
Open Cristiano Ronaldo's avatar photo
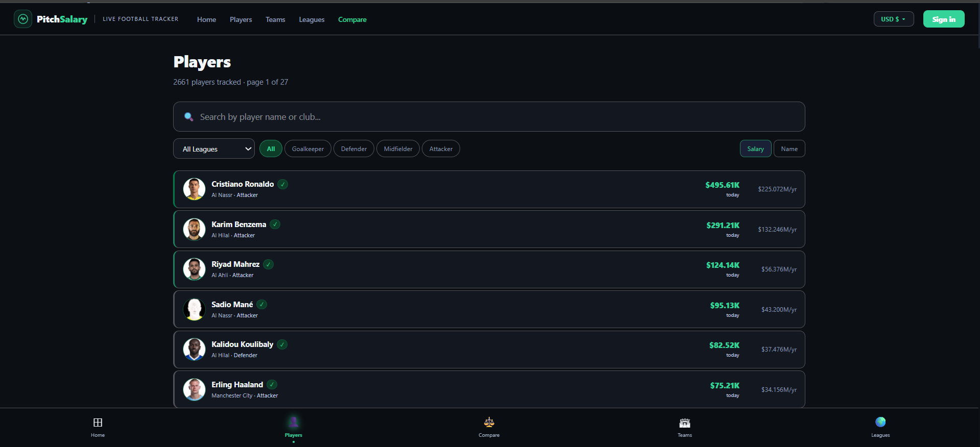[194, 189]
